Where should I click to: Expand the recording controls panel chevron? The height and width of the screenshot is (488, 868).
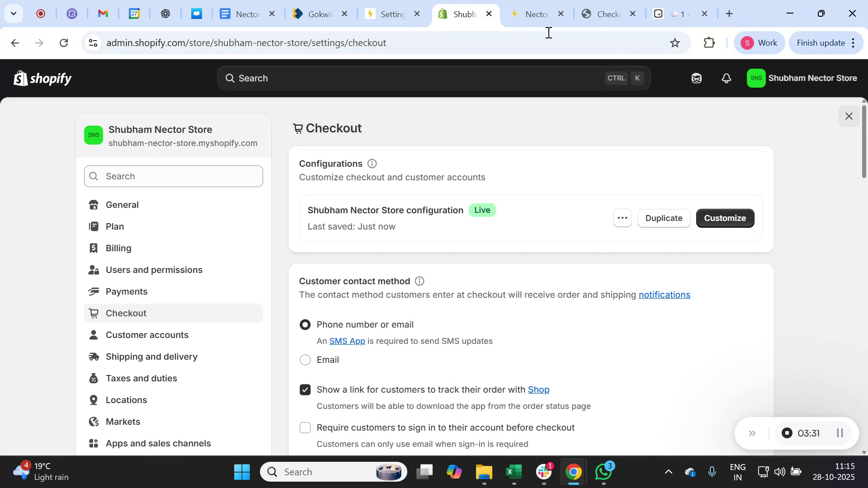(752, 433)
